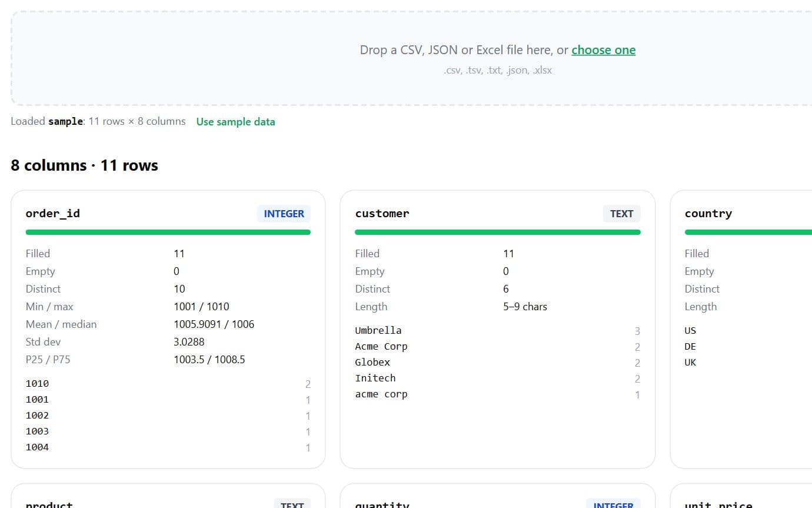The image size is (812, 508).
Task: Click the '5–9 chars' length value
Action: pyautogui.click(x=525, y=307)
